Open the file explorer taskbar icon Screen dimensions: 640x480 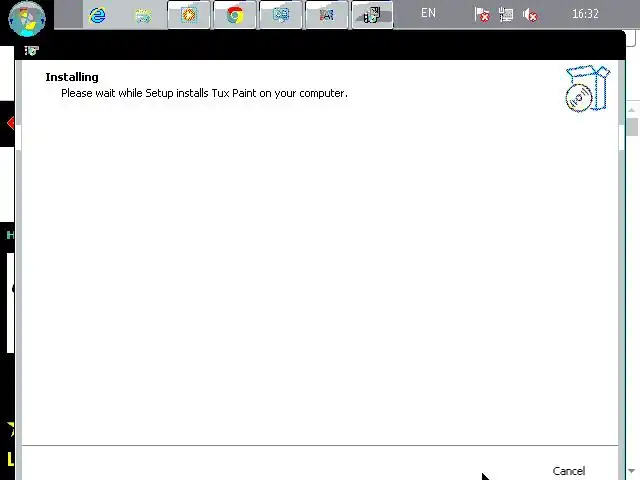pyautogui.click(x=143, y=16)
